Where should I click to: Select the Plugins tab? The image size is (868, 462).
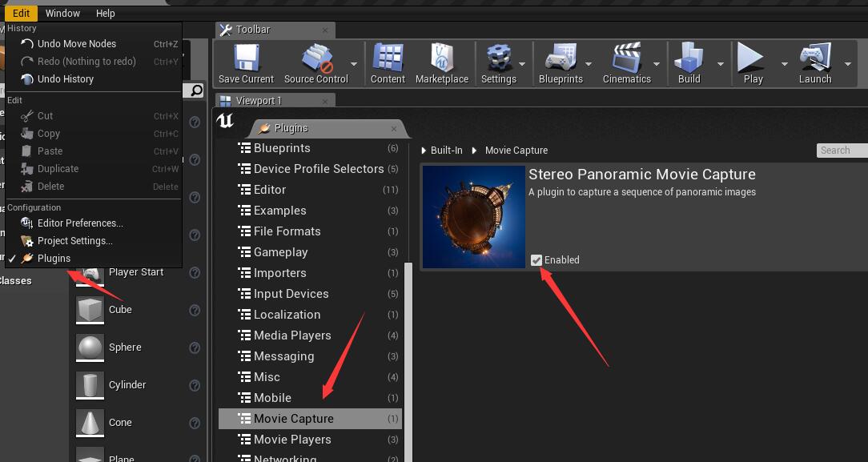tap(328, 128)
